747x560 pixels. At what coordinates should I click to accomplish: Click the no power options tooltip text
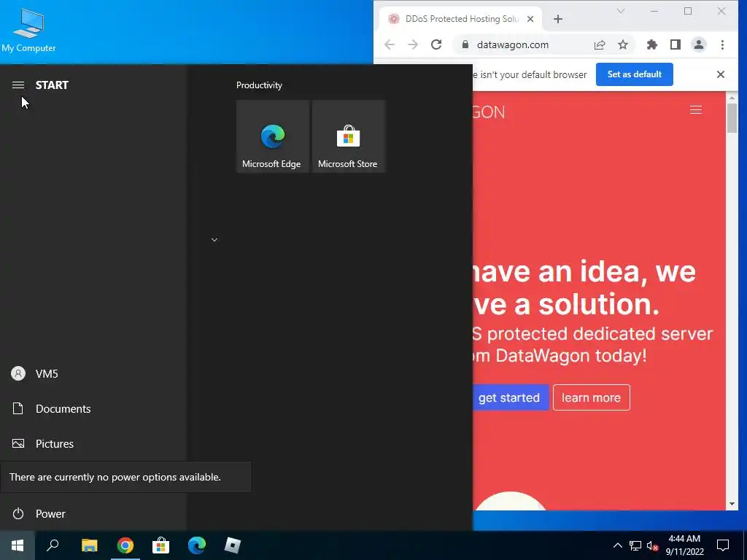[115, 477]
